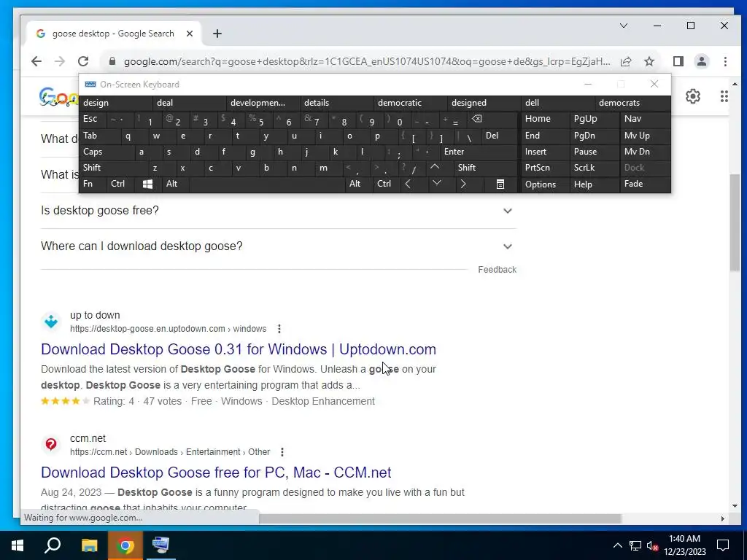The image size is (747, 560).
Task: Click Esc key on On-Screen Keyboard
Action: [93, 119]
